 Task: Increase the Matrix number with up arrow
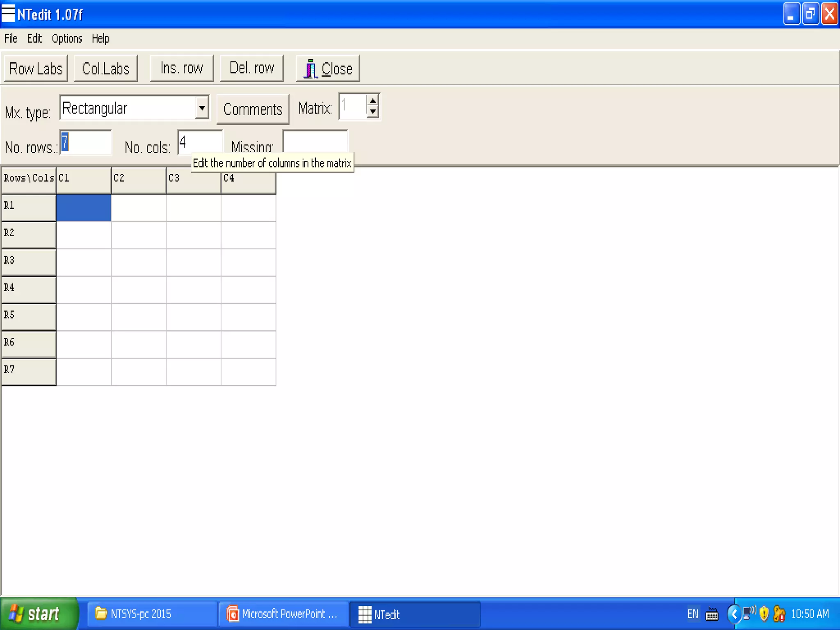(x=372, y=101)
